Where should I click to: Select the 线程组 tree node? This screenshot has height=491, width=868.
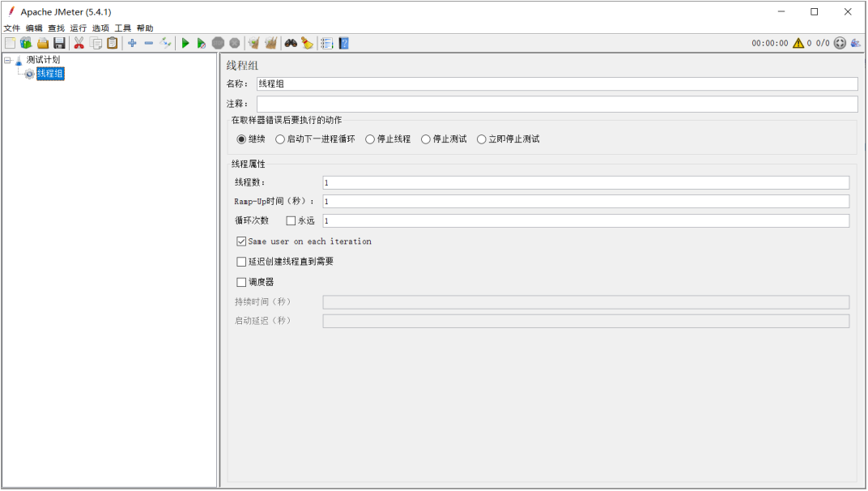50,74
